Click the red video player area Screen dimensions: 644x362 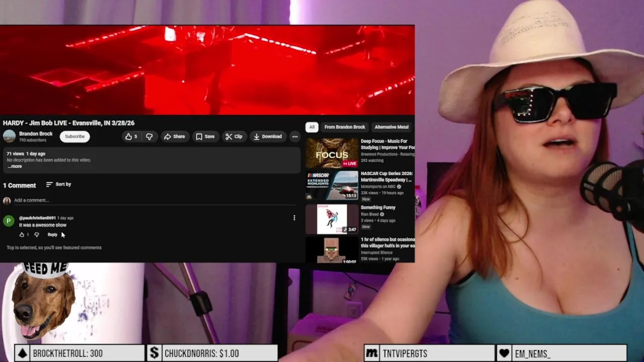click(x=207, y=70)
